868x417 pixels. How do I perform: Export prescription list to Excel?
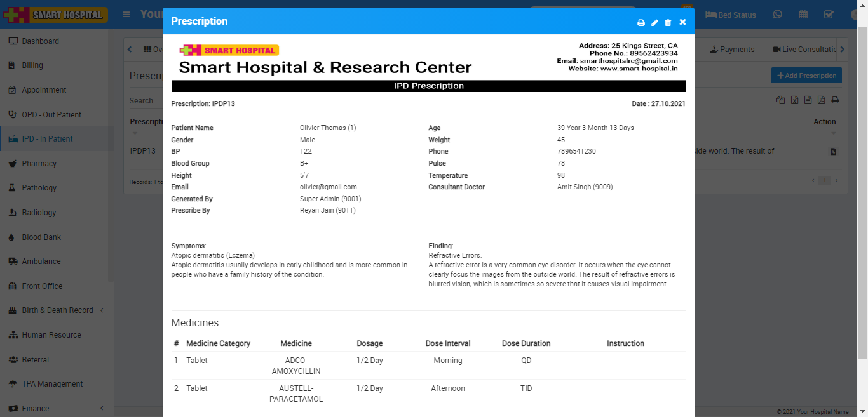pos(794,100)
